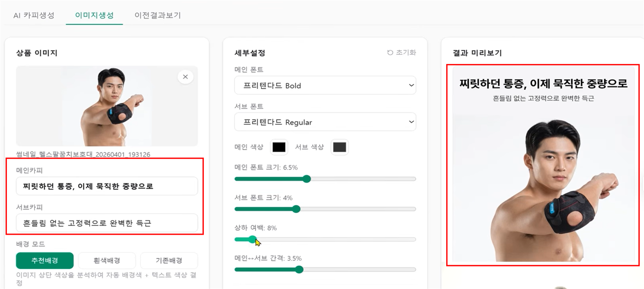The image size is (644, 289).
Task: Click the uploaded product image thumbnail
Action: pos(107,106)
